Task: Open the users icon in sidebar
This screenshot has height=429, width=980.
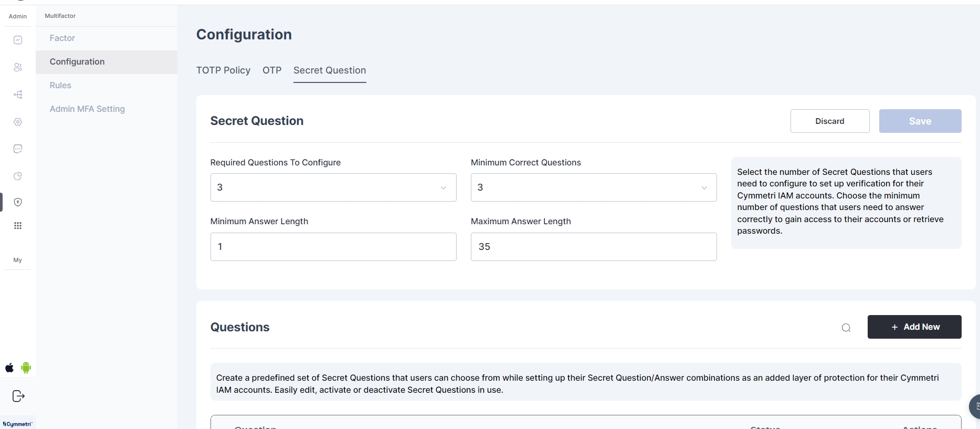Action: [x=18, y=67]
